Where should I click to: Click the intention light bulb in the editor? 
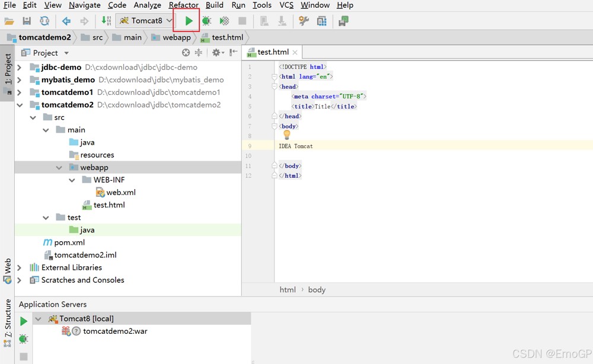click(286, 135)
